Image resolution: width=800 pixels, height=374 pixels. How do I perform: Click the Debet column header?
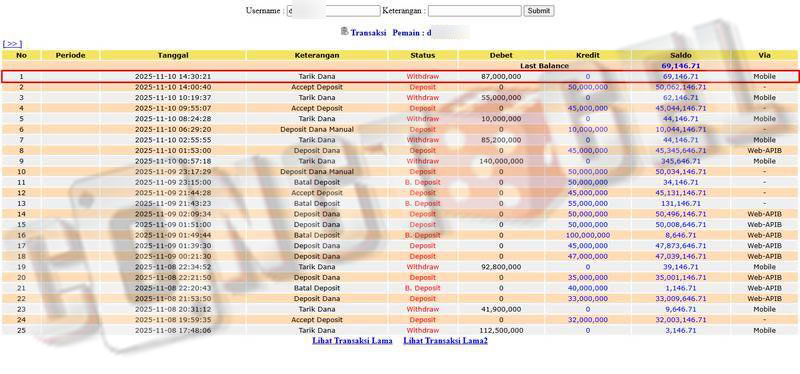coord(501,55)
